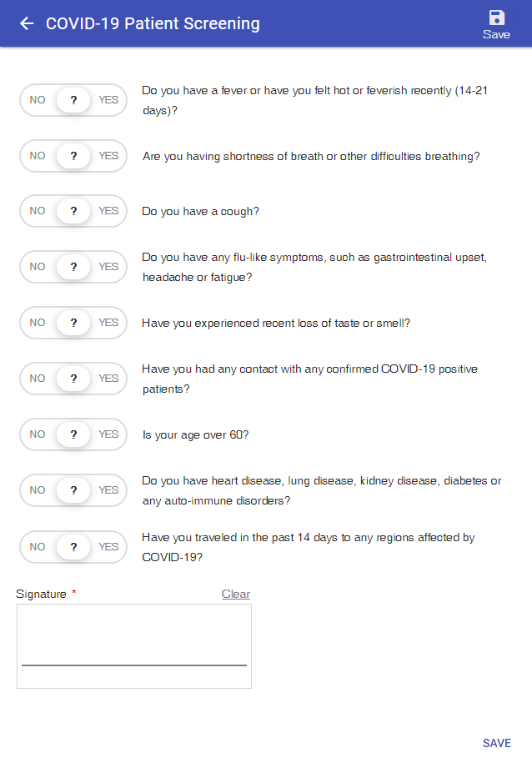The width and height of the screenshot is (532, 758).
Task: Click the question mark knob for cough
Action: coord(73,211)
